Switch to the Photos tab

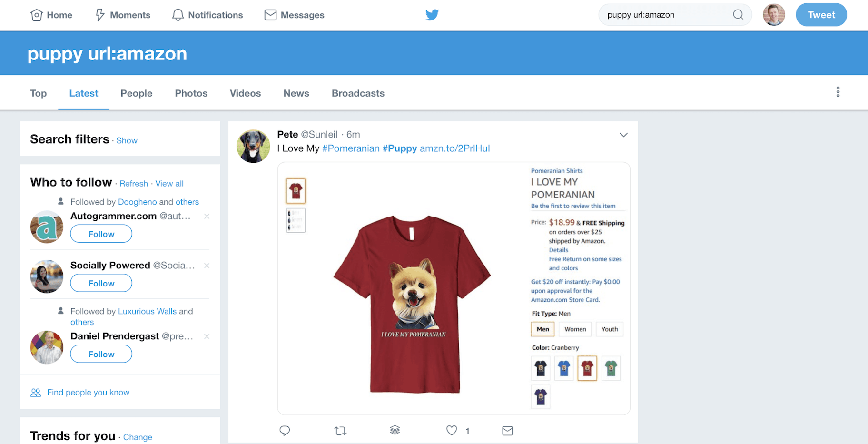coord(191,93)
